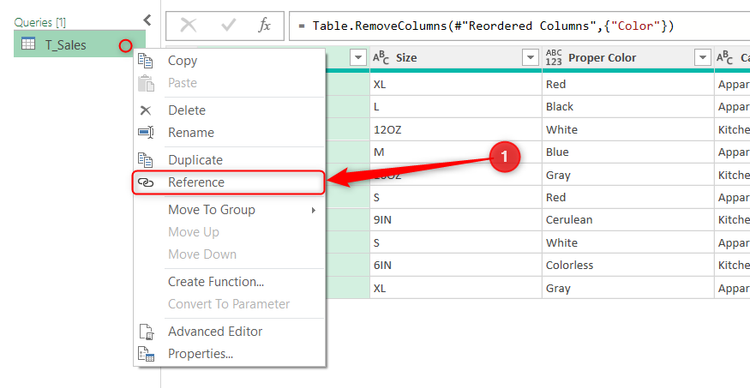This screenshot has width=750, height=388.
Task: Collapse the Queries pane with chevron
Action: (x=147, y=20)
